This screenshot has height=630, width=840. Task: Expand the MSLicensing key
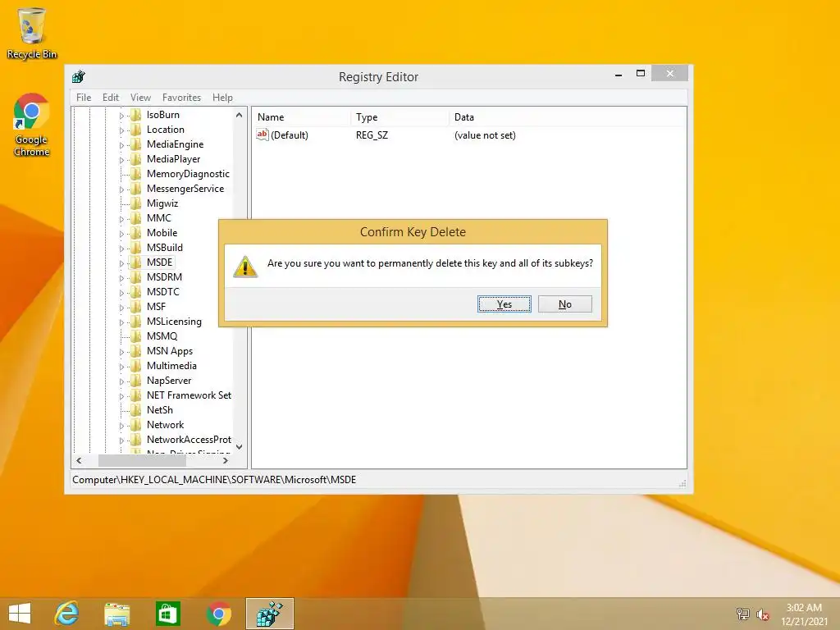click(121, 322)
